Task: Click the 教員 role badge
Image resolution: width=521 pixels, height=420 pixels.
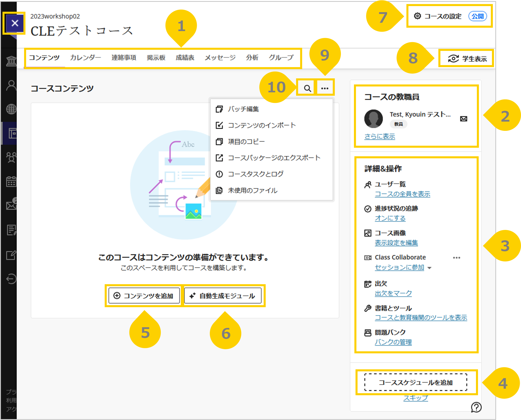Action: 398,124
